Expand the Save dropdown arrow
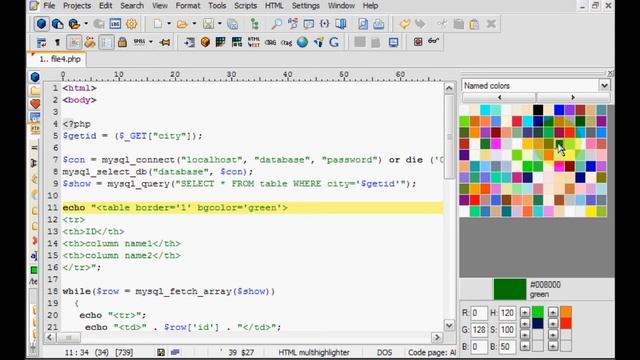640x360 pixels. (x=220, y=24)
